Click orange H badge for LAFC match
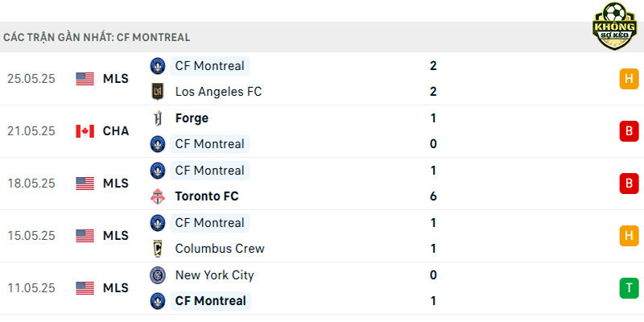The height and width of the screenshot is (322, 644). (x=629, y=79)
